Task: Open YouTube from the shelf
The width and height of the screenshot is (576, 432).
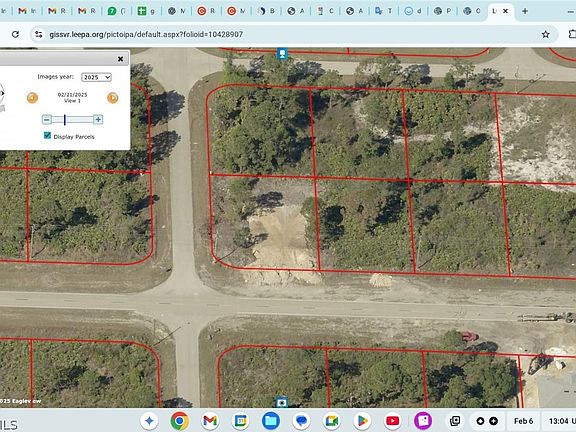Action: (x=393, y=421)
